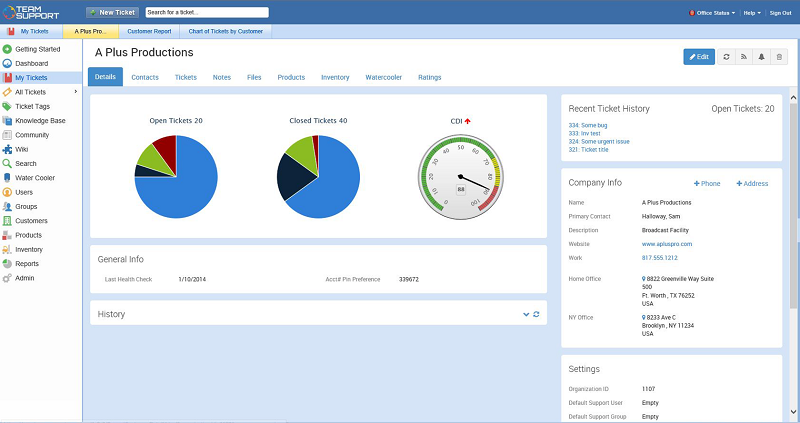Open the Office Status dropdown

[711, 13]
